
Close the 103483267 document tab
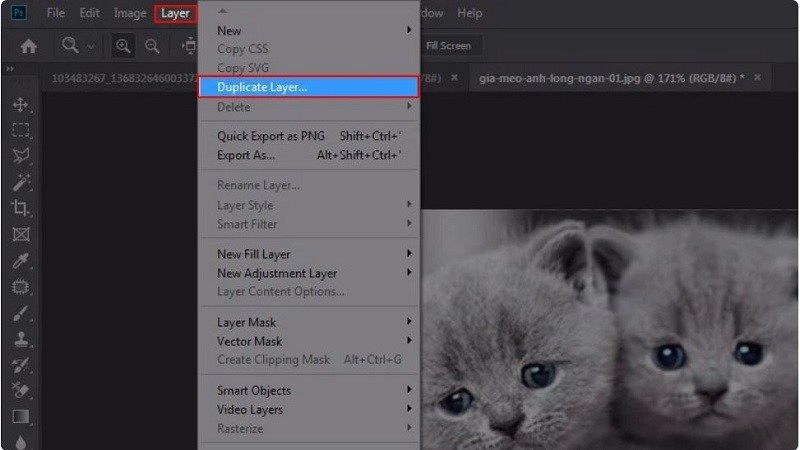[x=454, y=78]
